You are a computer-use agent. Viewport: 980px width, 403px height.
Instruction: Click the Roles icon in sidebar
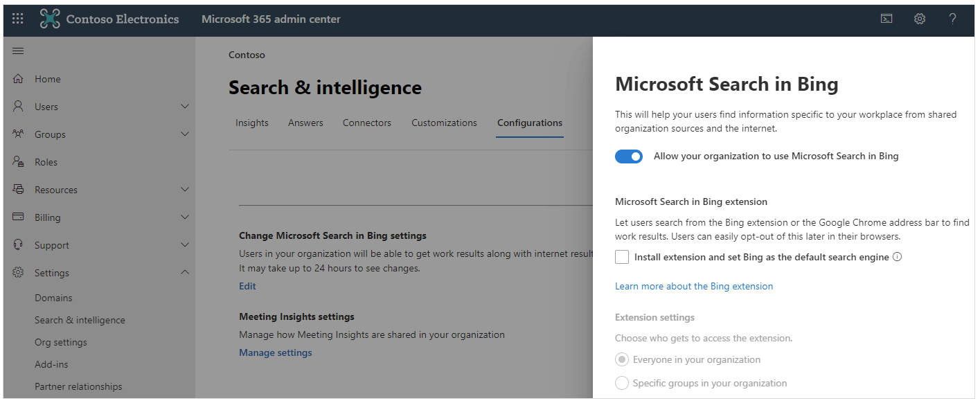[19, 162]
